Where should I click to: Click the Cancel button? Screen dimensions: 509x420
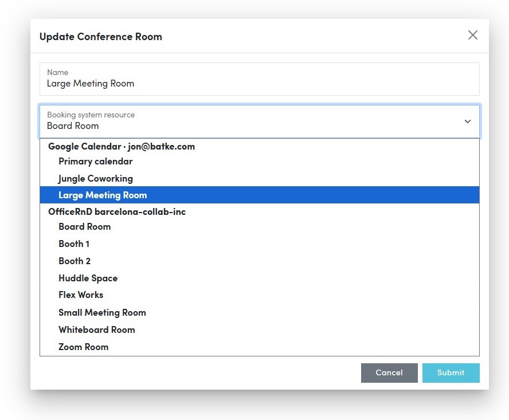(x=389, y=372)
